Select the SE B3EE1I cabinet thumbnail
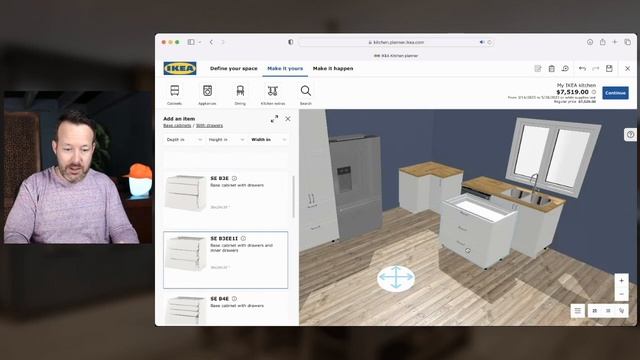 [186, 253]
